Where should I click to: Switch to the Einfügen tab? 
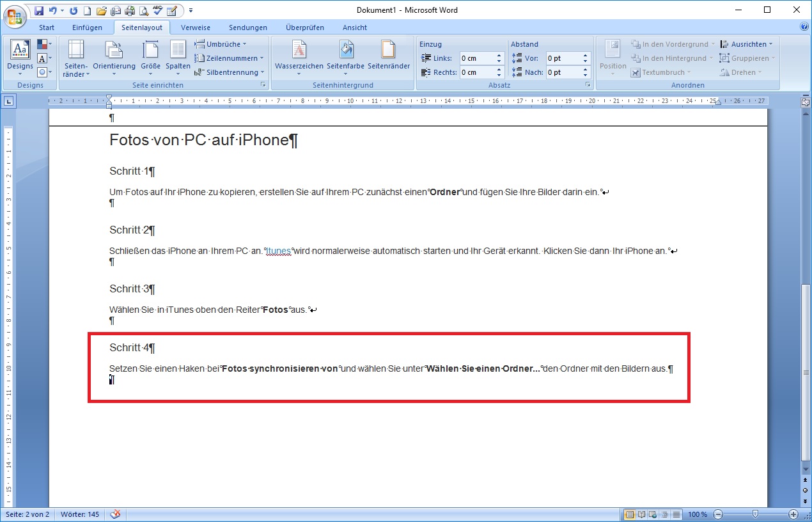[x=86, y=28]
